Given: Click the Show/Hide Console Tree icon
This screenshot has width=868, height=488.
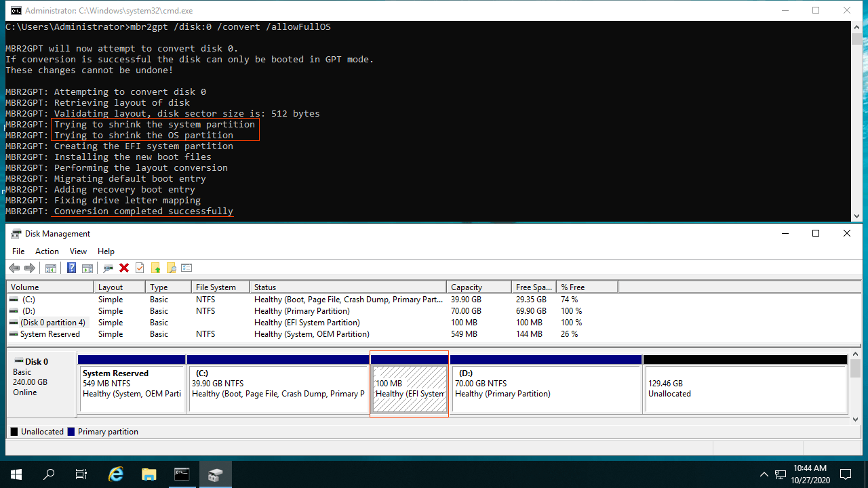Looking at the screenshot, I should click(51, 268).
